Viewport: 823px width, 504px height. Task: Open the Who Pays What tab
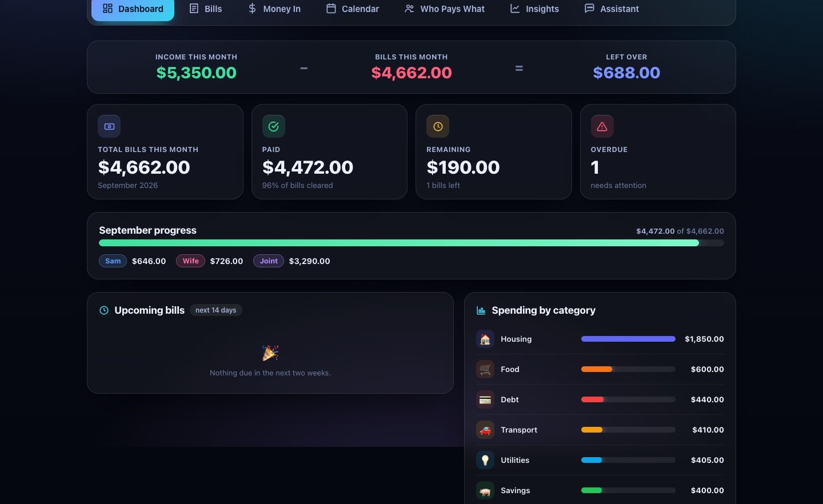[x=445, y=9]
